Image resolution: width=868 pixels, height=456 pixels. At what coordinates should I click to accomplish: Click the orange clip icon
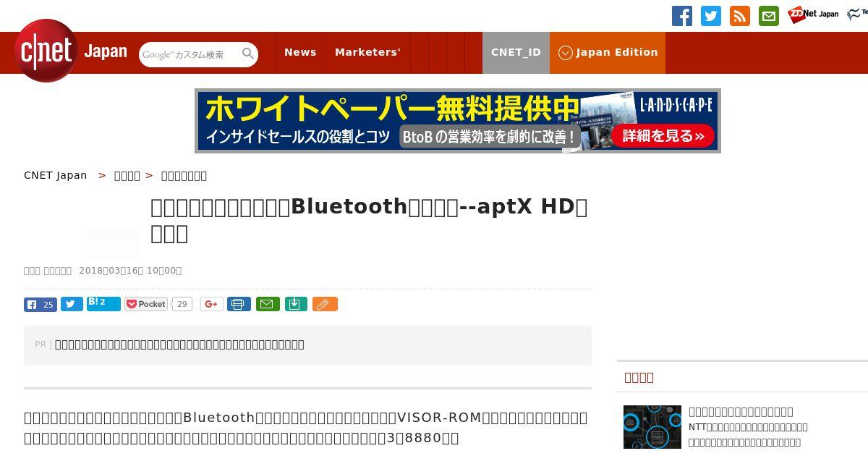(325, 304)
